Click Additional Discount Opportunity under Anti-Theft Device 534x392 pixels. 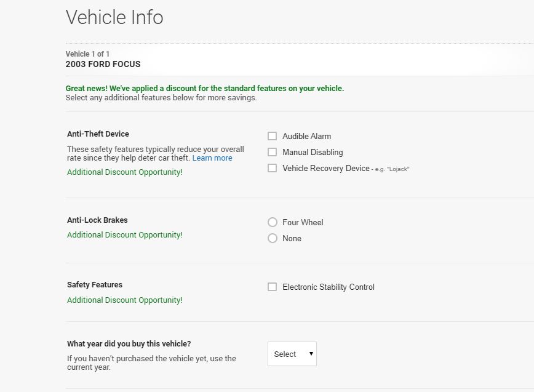tap(125, 172)
